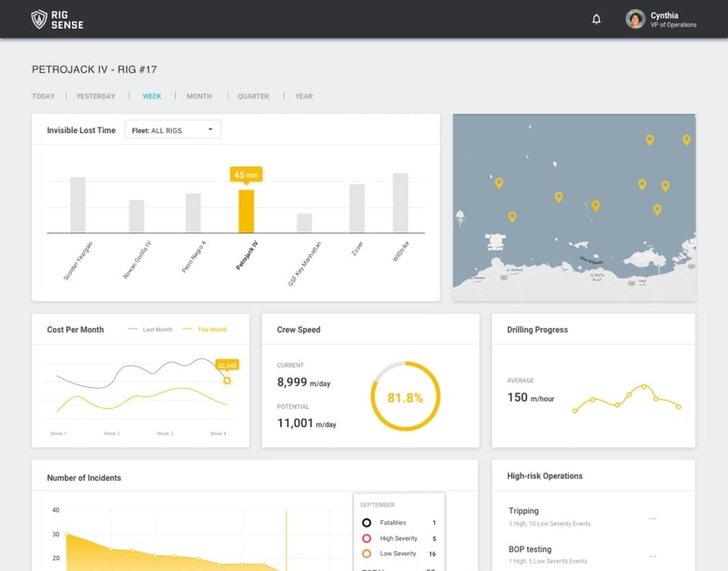Select the leftmost yellow map pin
Image resolution: width=728 pixels, height=571 pixels.
click(499, 182)
